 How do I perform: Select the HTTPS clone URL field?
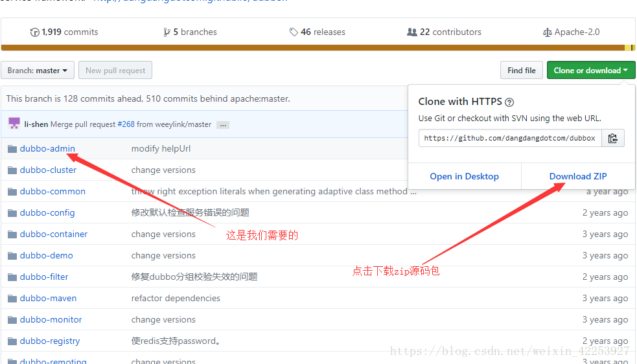510,138
